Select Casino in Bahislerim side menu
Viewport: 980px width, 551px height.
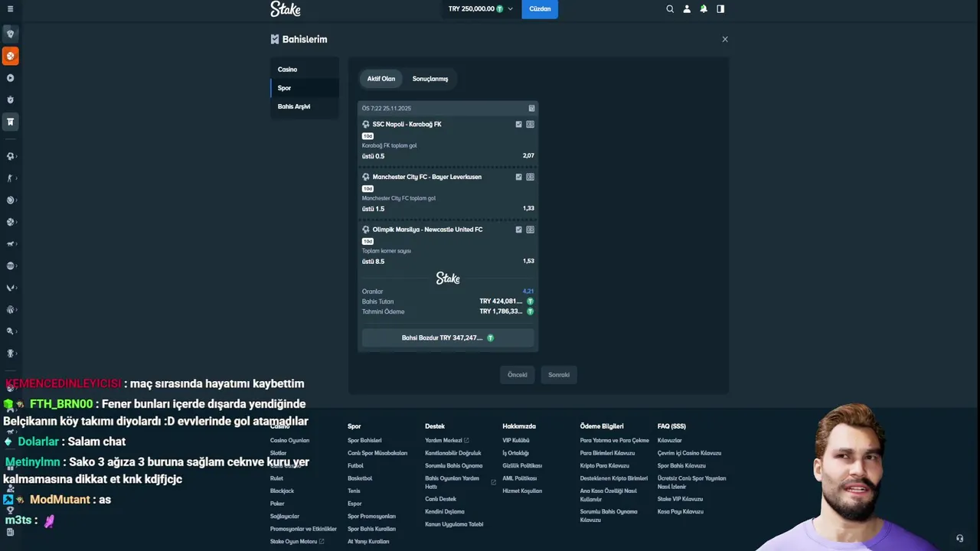click(x=305, y=70)
